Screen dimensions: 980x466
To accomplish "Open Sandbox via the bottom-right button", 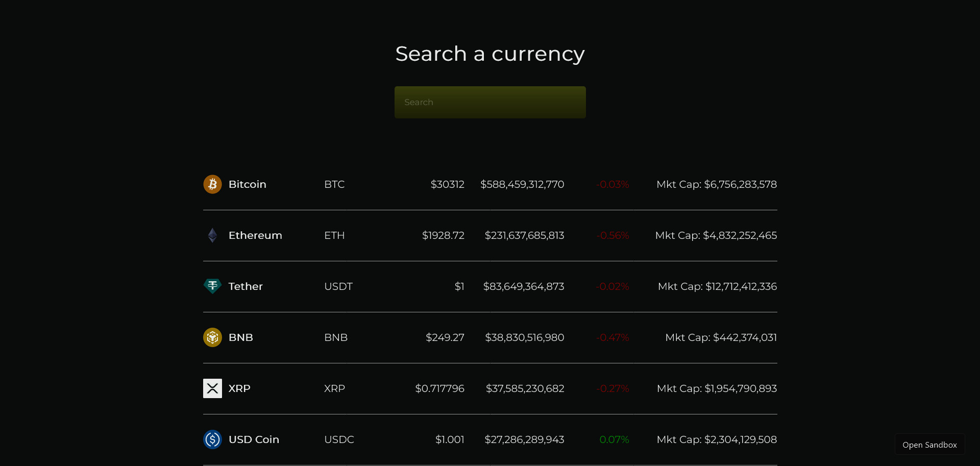I will [x=929, y=445].
